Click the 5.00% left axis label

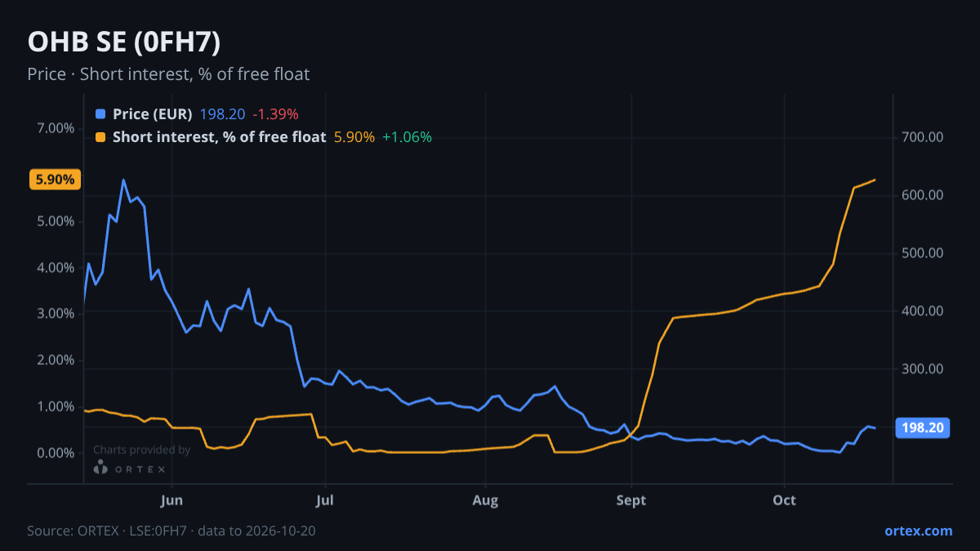[x=56, y=221]
